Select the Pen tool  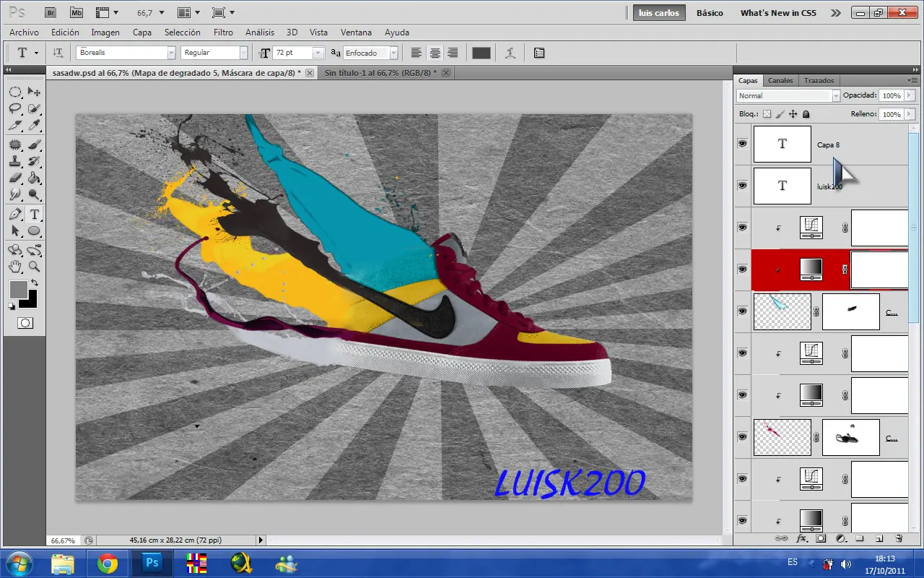[x=15, y=214]
